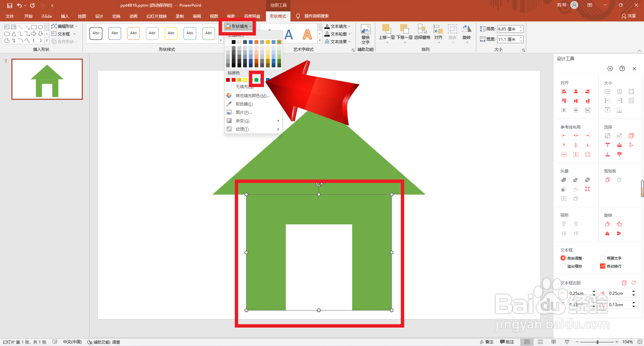Expand the 纹理 submenu
644x346 pixels.
254,129
